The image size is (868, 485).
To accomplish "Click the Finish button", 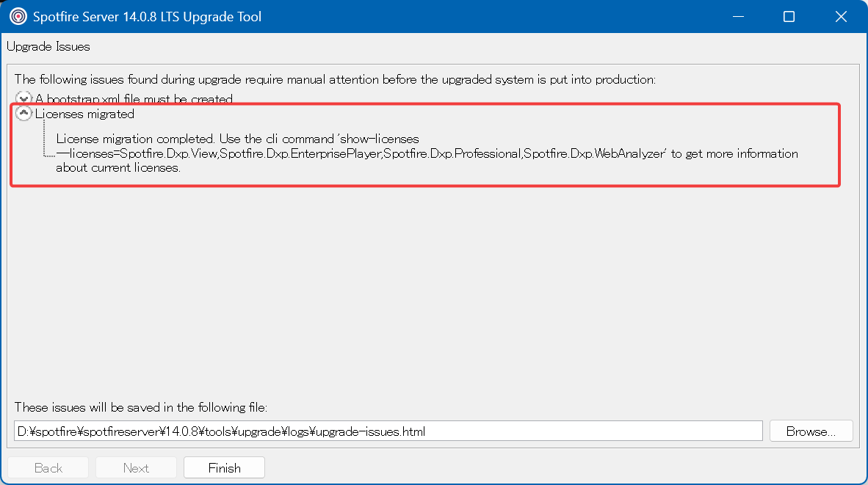I will [224, 468].
